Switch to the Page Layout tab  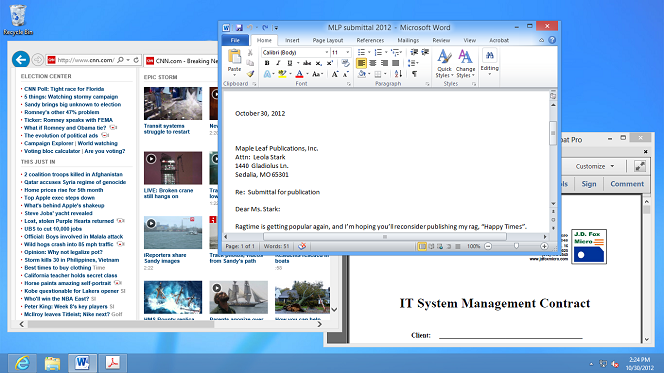coord(328,40)
